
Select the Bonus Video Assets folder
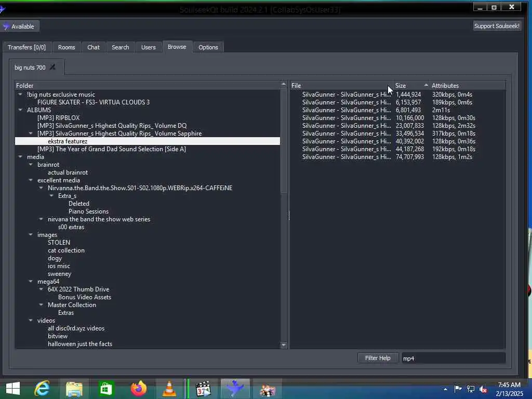pos(85,297)
